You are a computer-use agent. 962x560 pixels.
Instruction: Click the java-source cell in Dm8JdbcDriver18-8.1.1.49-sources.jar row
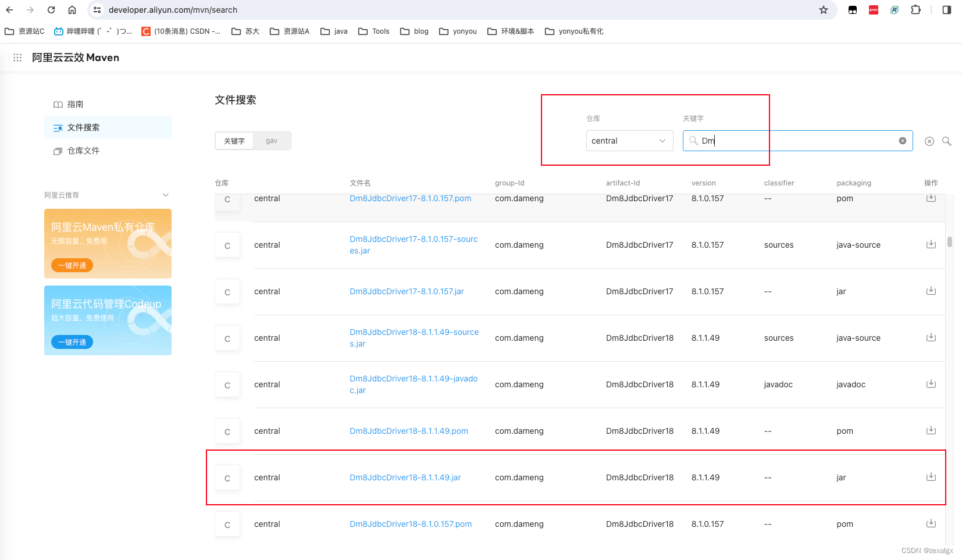pyautogui.click(x=858, y=338)
